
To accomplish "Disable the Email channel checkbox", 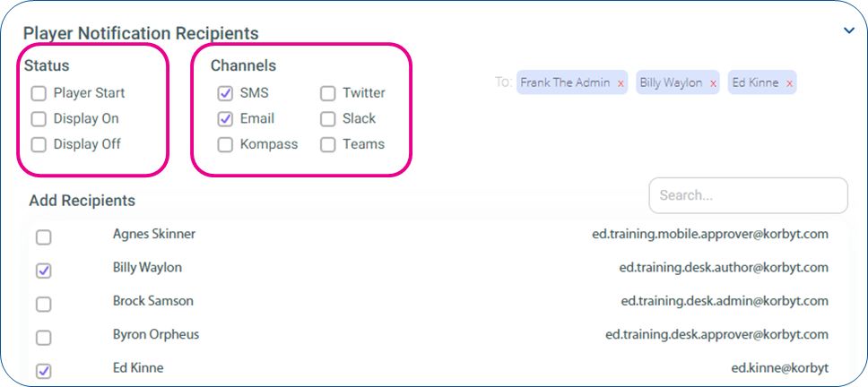I will pyautogui.click(x=225, y=119).
